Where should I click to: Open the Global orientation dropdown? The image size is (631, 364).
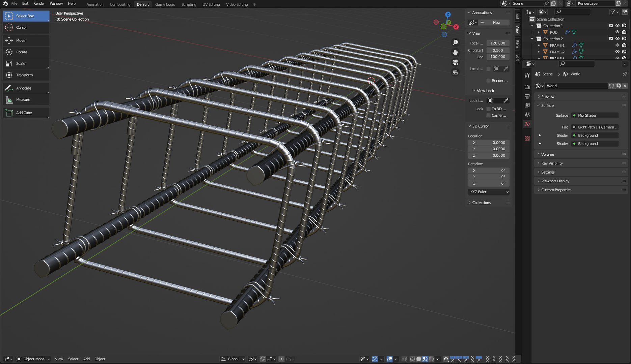[x=233, y=359]
